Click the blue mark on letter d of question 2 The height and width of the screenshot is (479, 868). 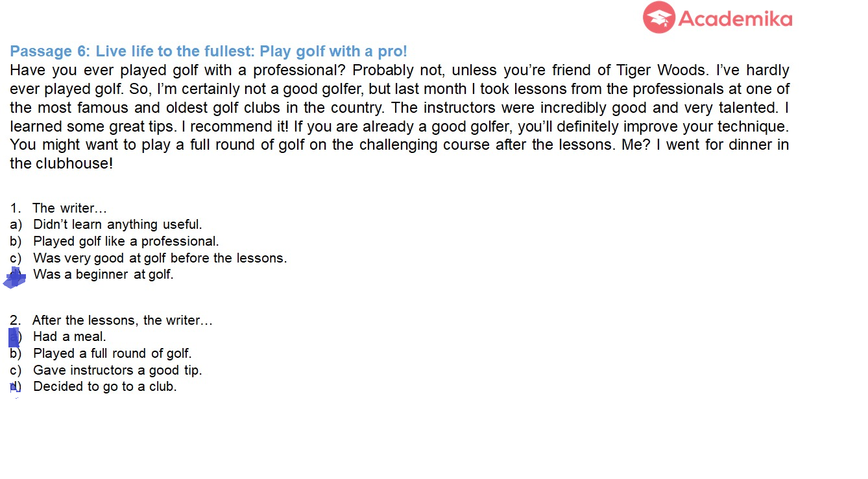[14, 387]
